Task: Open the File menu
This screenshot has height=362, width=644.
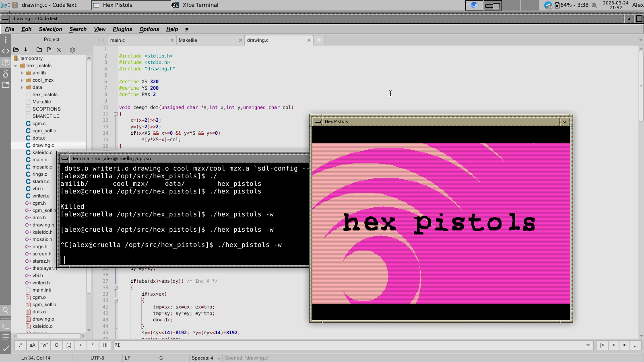Action: click(9, 29)
